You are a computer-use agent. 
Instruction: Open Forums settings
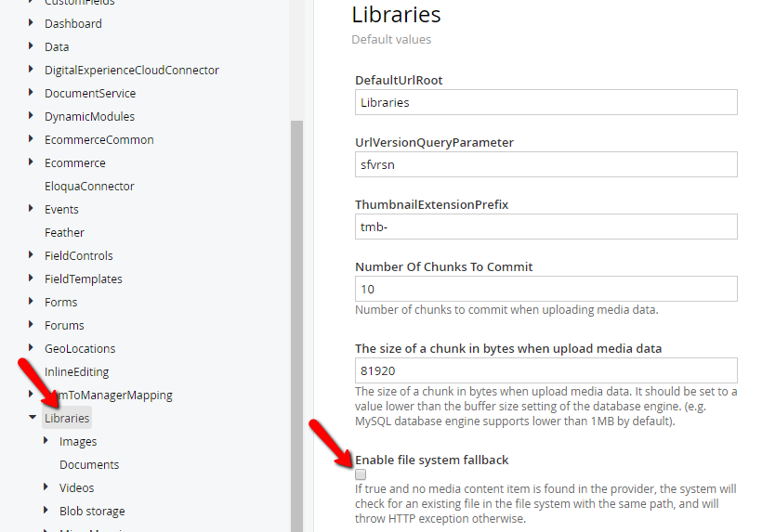point(64,326)
